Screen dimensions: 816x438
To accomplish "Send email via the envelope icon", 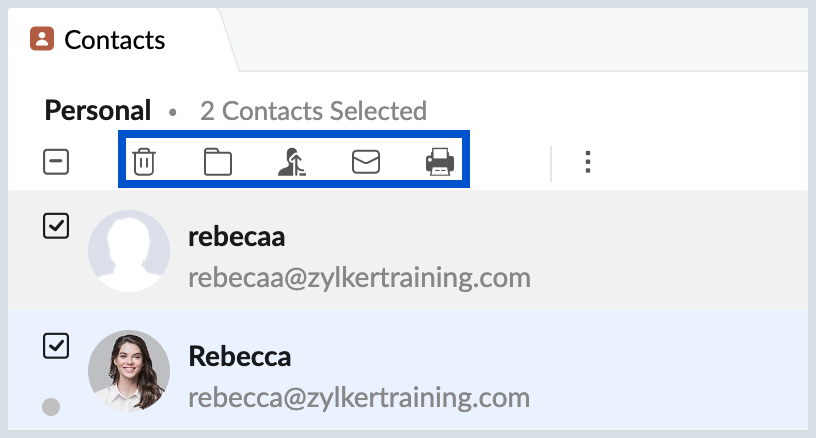I will pyautogui.click(x=366, y=162).
